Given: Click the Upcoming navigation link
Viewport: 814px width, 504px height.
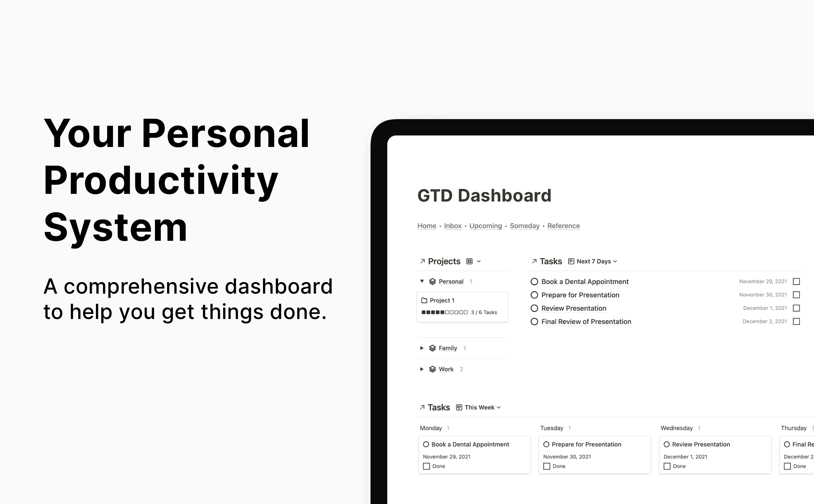Looking at the screenshot, I should tap(485, 225).
